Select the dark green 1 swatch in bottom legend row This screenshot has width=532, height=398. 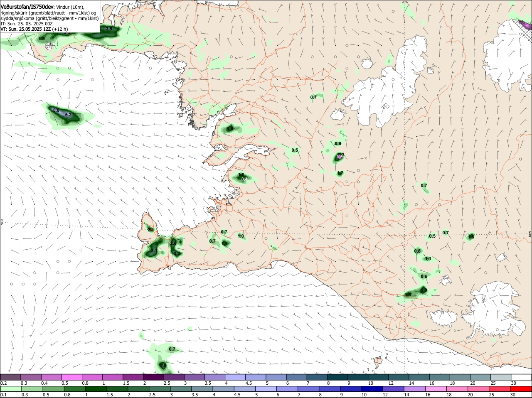(96, 389)
